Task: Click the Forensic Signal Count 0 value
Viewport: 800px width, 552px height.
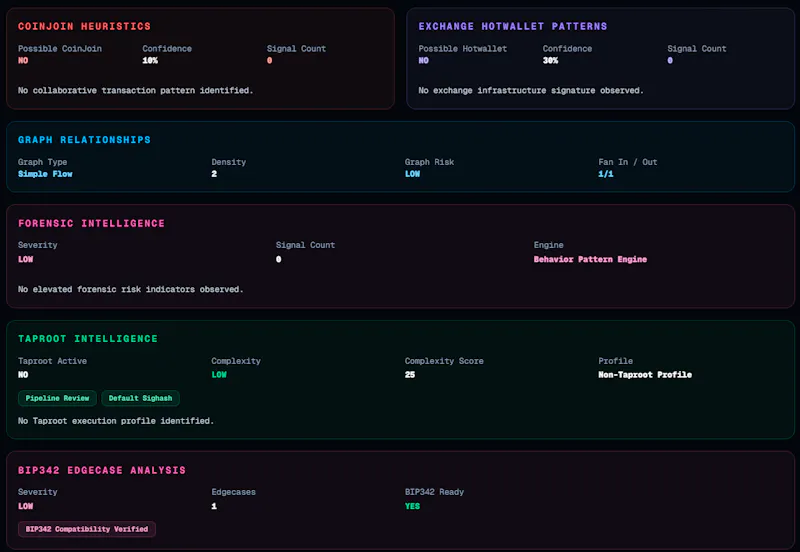Action: [279, 259]
